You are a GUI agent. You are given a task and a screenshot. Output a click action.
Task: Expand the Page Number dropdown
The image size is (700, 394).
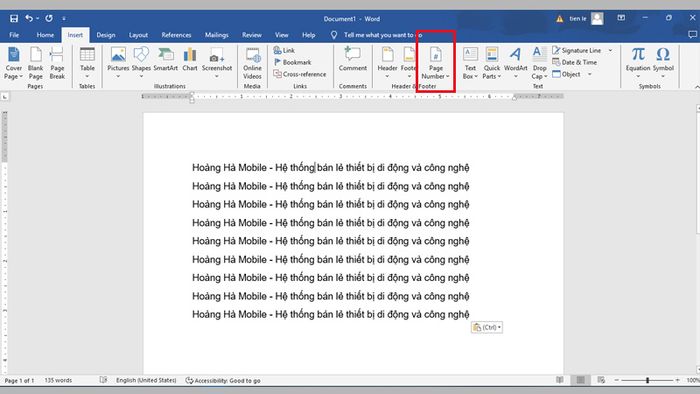[436, 63]
